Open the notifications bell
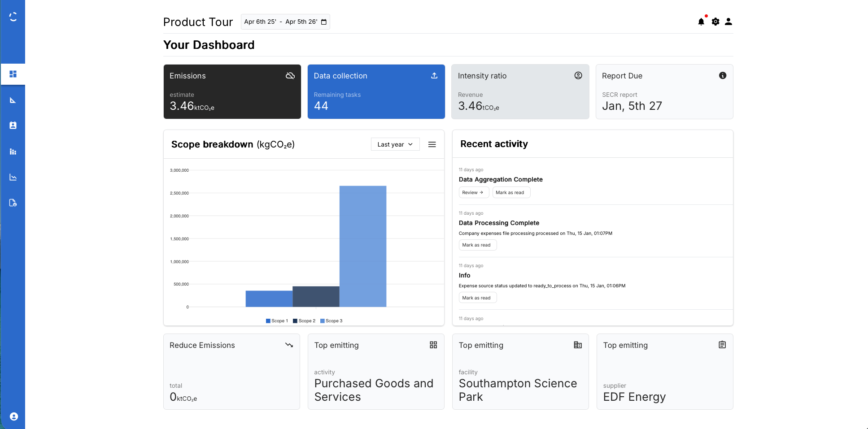 (701, 21)
